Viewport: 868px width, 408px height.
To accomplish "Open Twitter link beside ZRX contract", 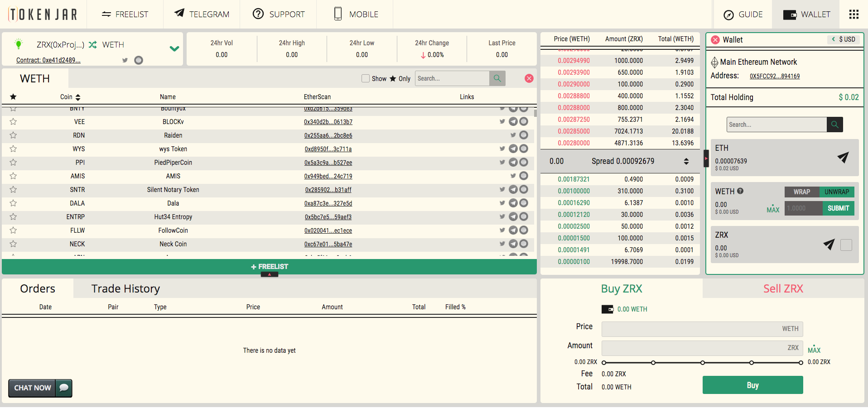I will click(x=125, y=60).
